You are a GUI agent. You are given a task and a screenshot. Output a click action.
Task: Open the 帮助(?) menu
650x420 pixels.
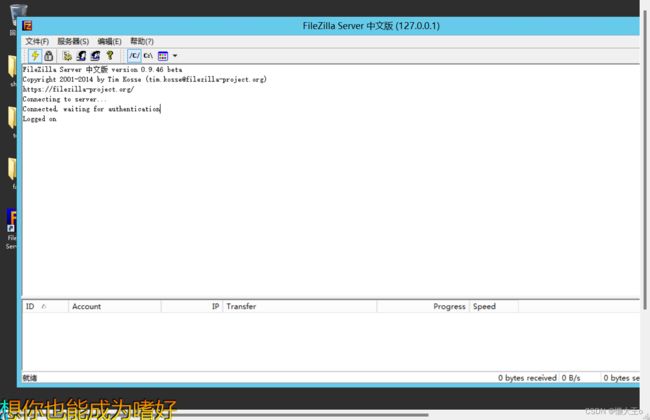tap(142, 41)
